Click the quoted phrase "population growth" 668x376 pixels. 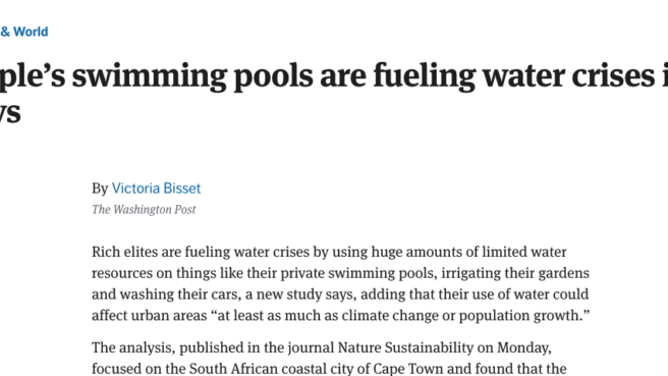tap(521, 316)
